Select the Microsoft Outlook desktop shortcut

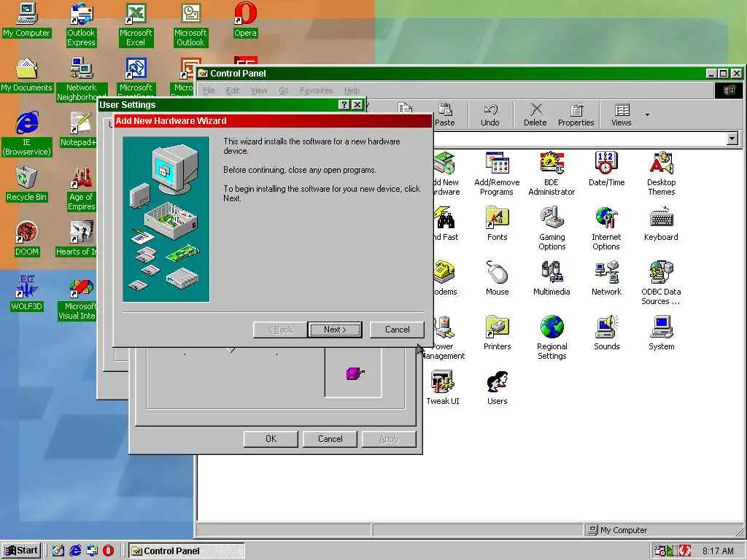coord(190,25)
